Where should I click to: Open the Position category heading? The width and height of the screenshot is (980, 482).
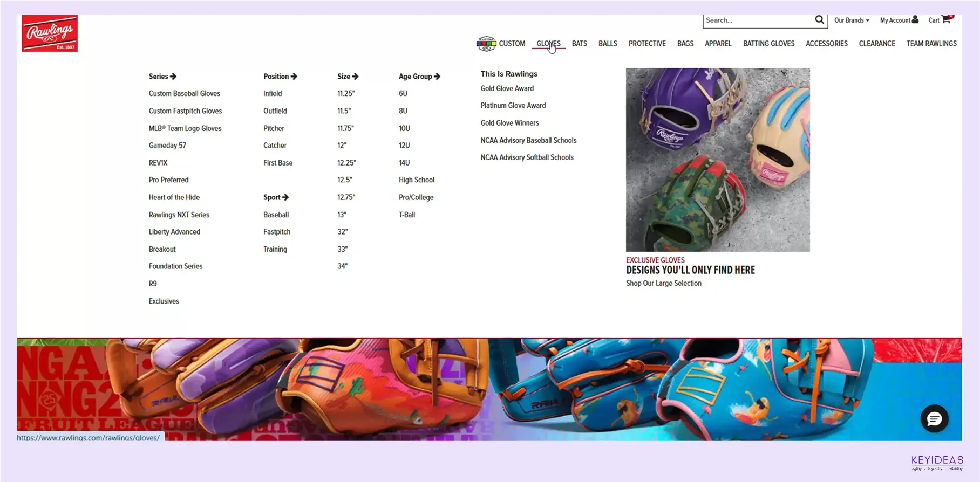pyautogui.click(x=280, y=77)
